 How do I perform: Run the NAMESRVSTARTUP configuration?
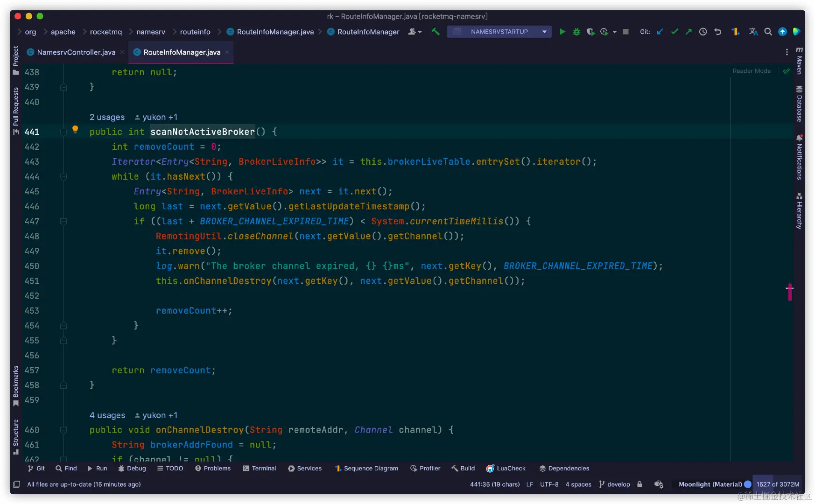[x=562, y=32]
